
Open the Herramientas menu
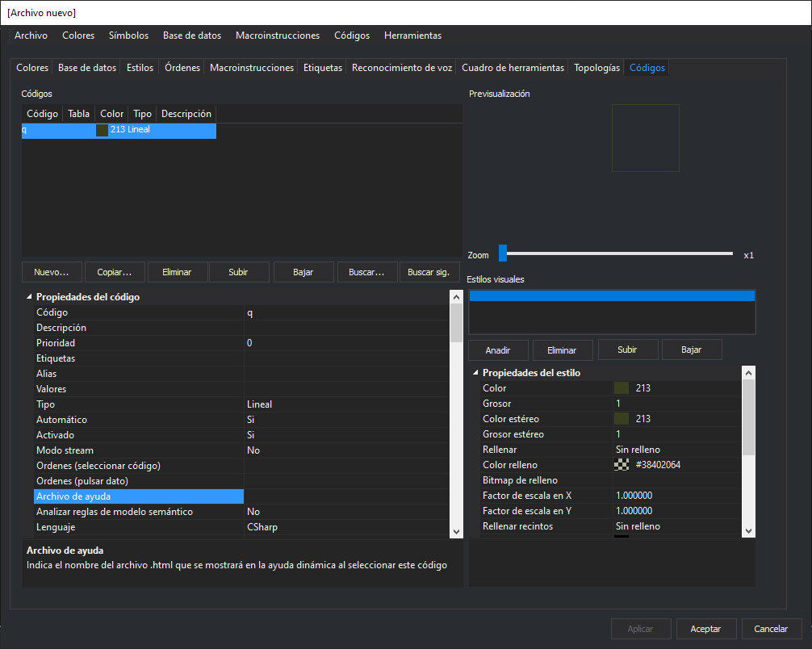click(x=412, y=36)
